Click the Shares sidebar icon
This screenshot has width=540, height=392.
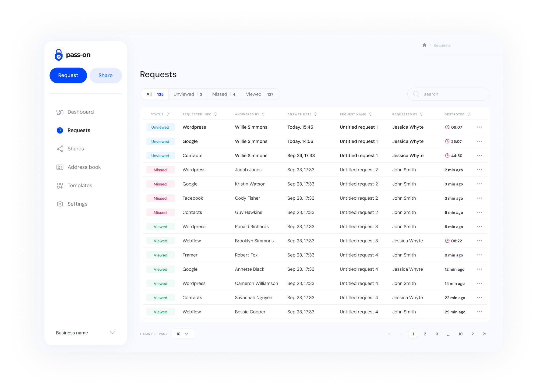60,149
